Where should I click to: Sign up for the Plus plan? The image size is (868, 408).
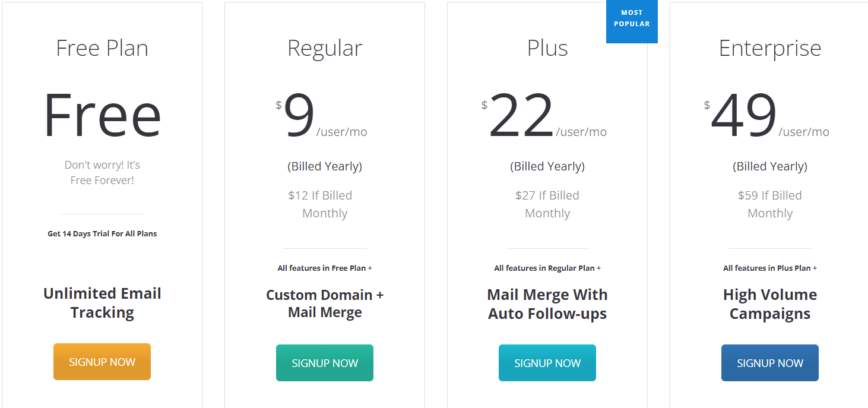(547, 363)
